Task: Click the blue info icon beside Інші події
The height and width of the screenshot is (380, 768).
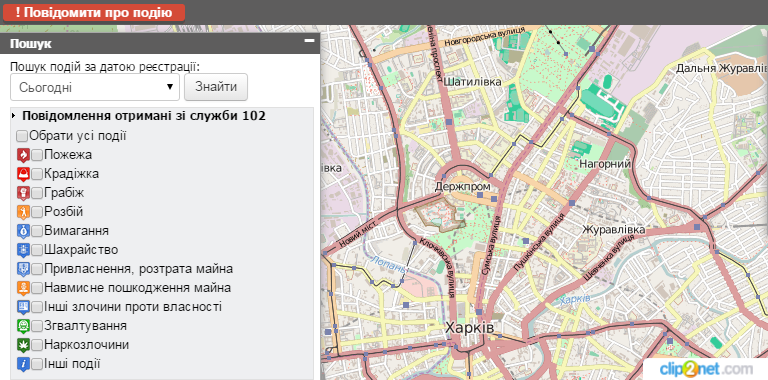Action: tap(23, 364)
